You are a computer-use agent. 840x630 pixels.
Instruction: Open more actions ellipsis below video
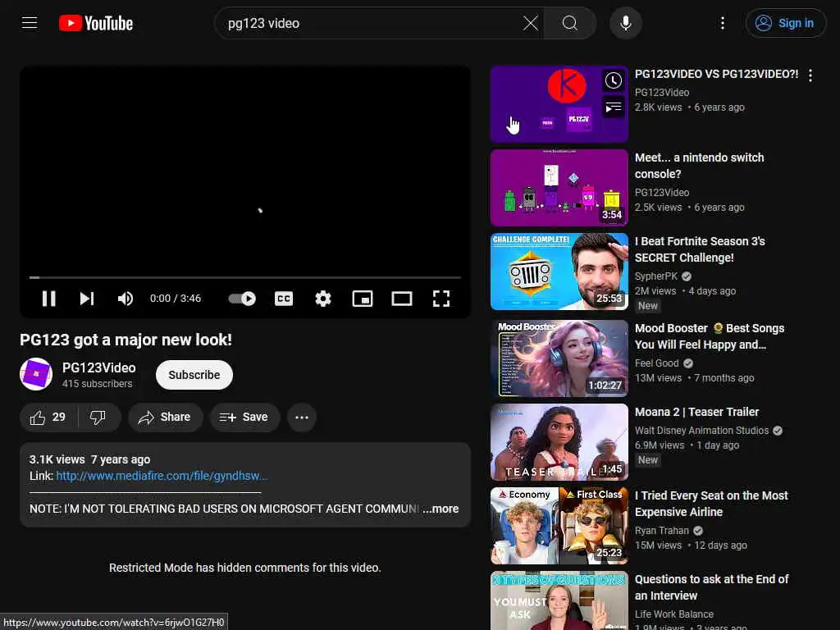pos(302,417)
